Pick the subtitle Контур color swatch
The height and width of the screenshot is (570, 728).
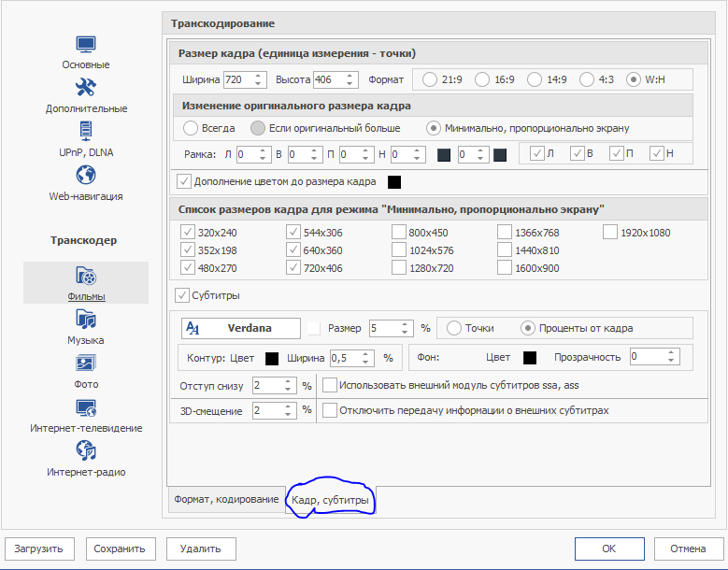pyautogui.click(x=272, y=358)
